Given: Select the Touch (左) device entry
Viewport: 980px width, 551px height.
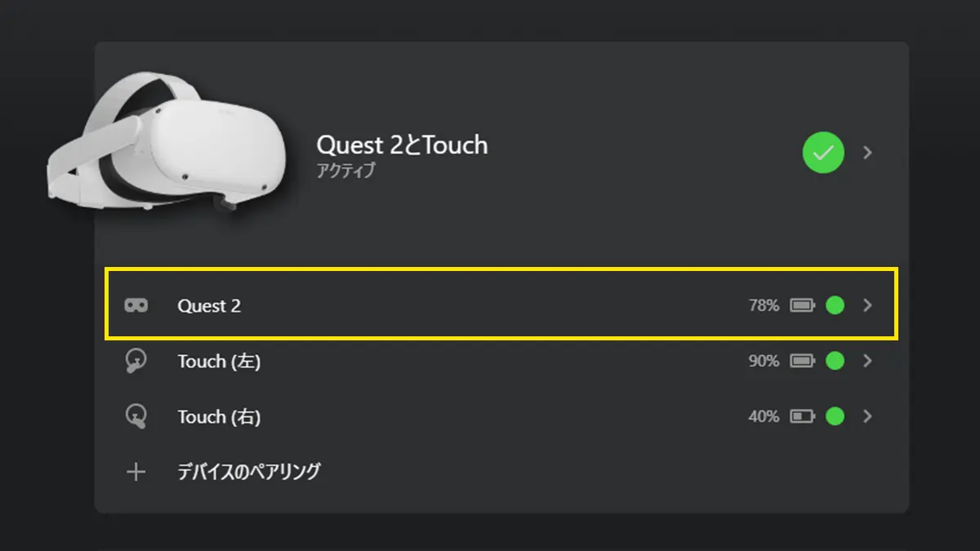Looking at the screenshot, I should (501, 361).
